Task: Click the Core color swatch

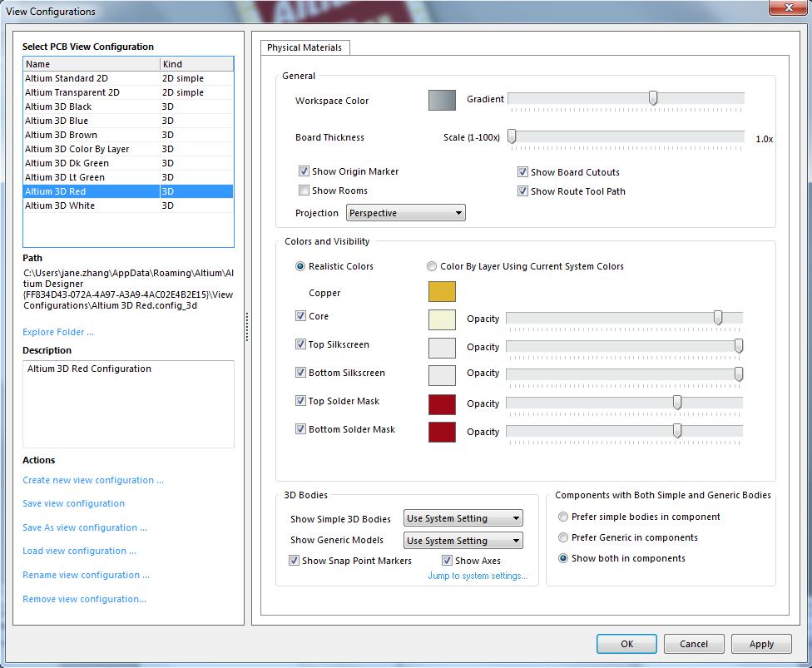Action: pyautogui.click(x=442, y=319)
